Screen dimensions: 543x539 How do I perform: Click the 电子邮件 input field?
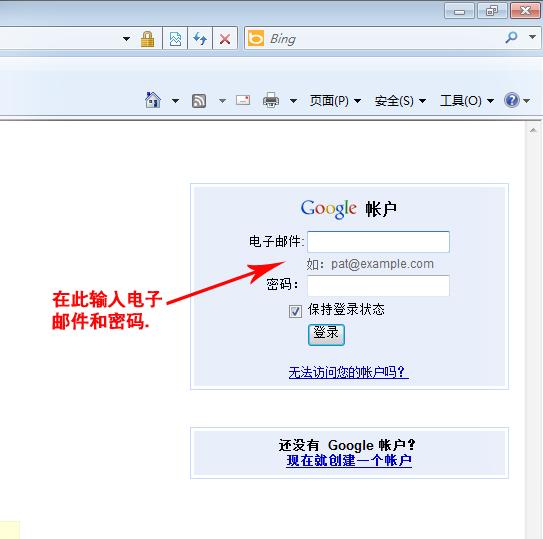pos(378,241)
